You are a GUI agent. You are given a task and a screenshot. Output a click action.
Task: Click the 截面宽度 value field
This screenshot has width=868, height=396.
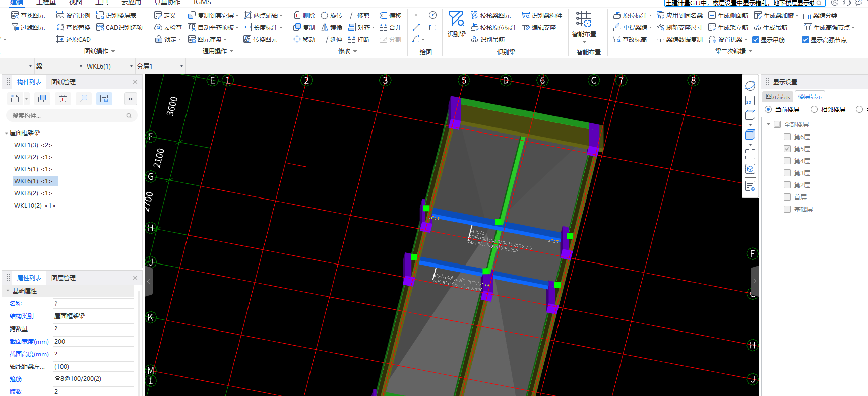93,341
